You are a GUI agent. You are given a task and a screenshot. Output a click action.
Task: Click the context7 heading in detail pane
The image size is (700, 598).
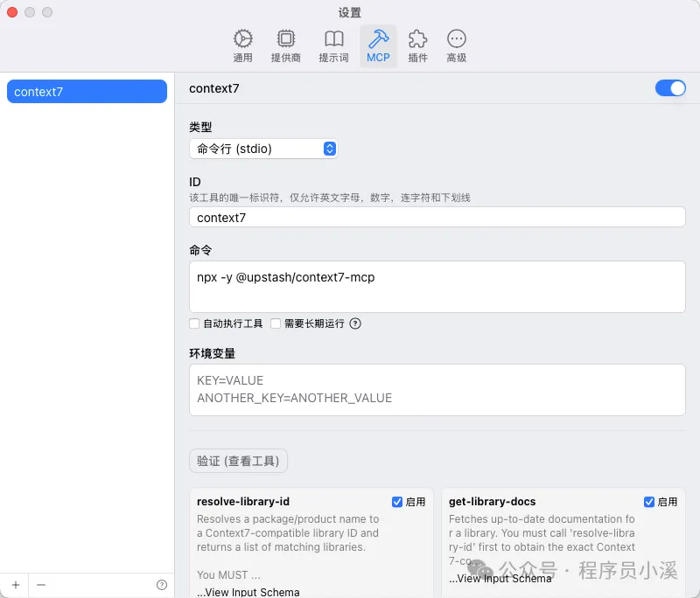214,88
